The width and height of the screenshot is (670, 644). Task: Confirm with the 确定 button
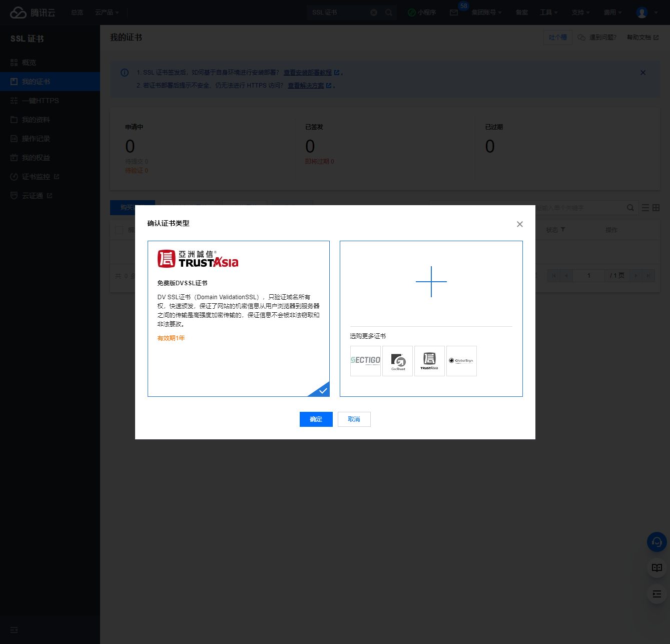316,419
